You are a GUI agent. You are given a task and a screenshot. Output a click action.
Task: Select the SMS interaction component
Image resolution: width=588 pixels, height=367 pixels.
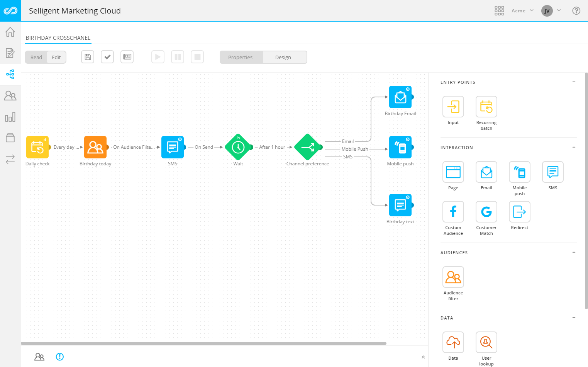coord(552,172)
